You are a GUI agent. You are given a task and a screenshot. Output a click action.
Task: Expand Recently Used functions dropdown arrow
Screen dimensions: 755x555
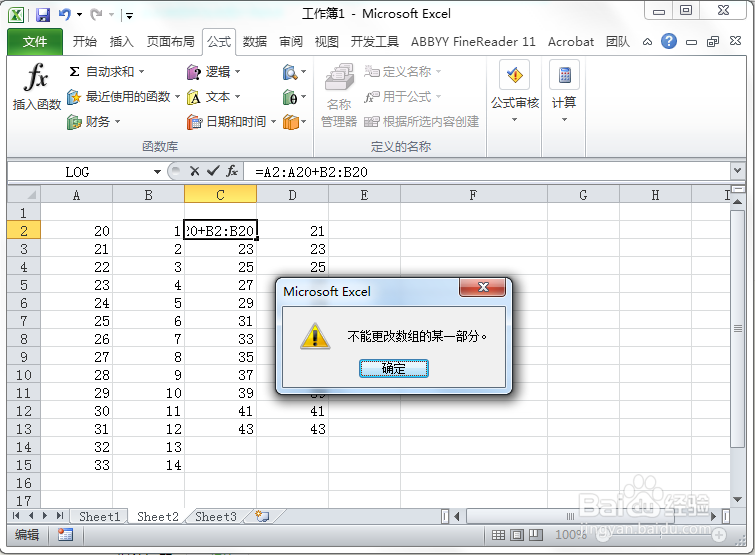pos(177,97)
